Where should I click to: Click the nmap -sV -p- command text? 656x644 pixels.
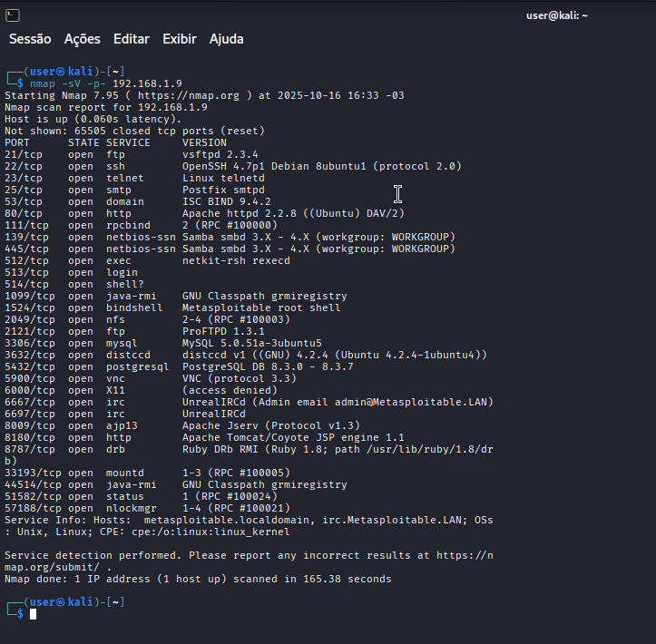coord(67,83)
